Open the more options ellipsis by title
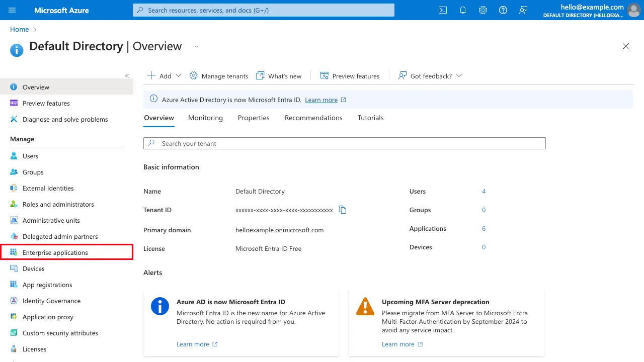 198,46
